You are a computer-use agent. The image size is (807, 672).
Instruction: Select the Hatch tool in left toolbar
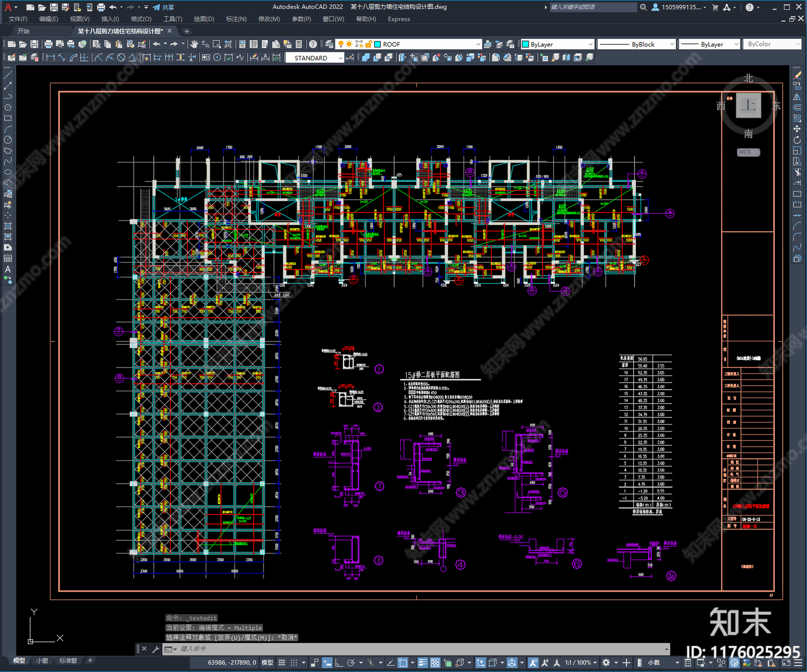tap(8, 226)
